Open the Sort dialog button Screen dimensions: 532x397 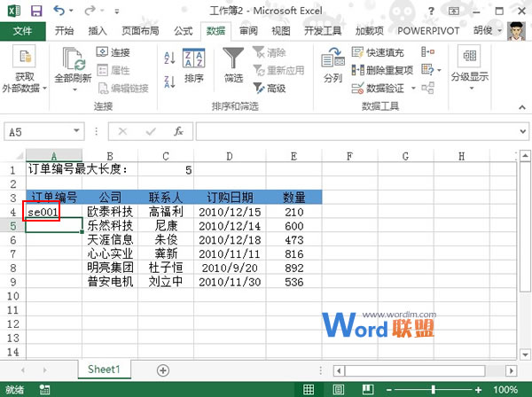[193, 66]
